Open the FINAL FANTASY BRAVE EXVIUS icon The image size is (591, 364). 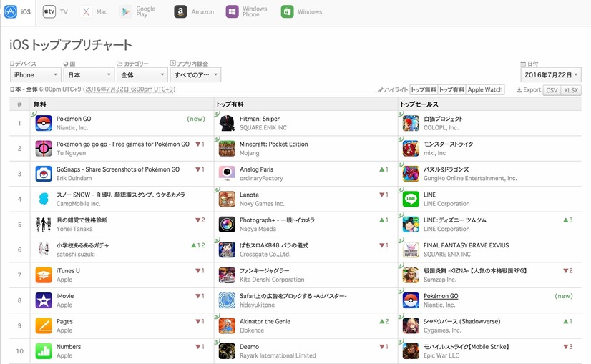(411, 250)
